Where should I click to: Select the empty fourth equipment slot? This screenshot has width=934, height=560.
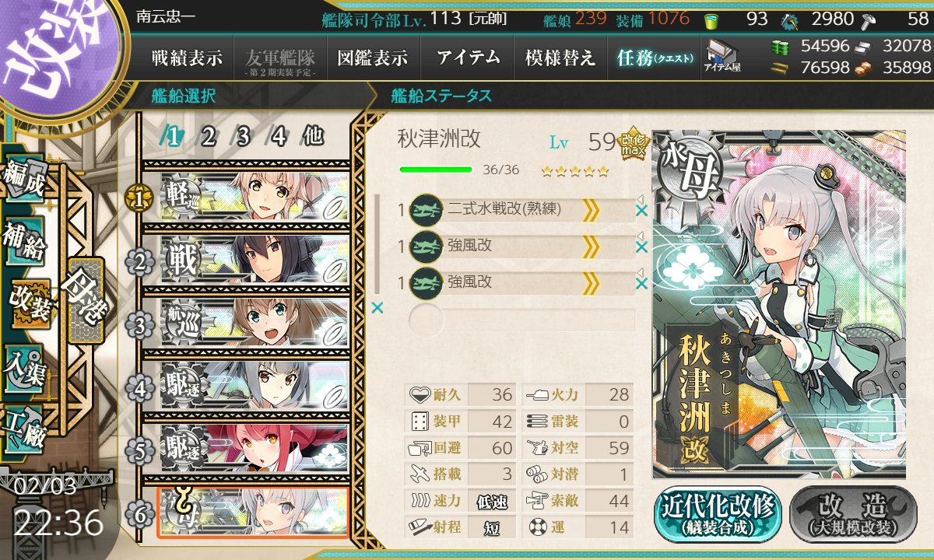pyautogui.click(x=521, y=319)
